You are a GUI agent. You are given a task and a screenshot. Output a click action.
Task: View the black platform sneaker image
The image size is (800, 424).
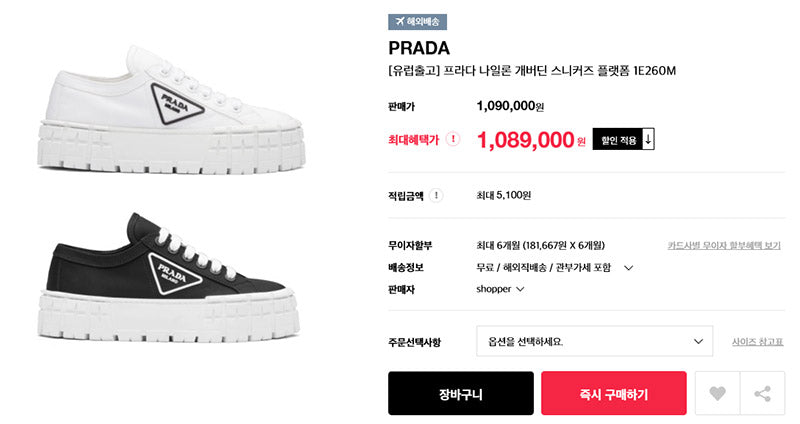pos(169,277)
